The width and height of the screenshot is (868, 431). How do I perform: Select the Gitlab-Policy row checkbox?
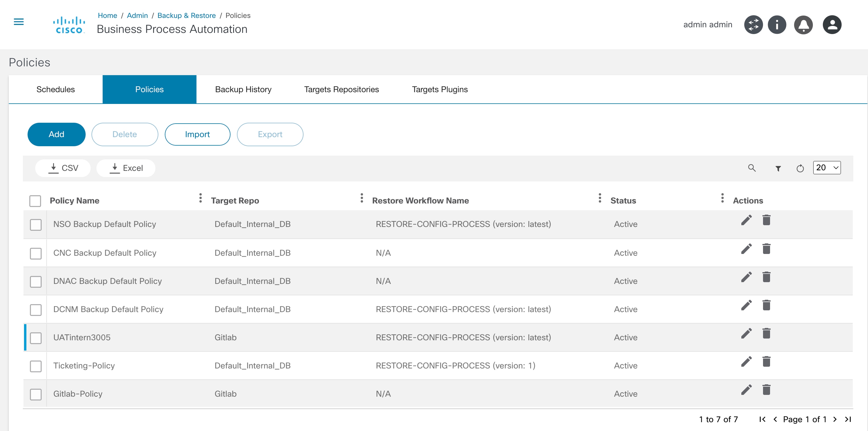tap(36, 394)
